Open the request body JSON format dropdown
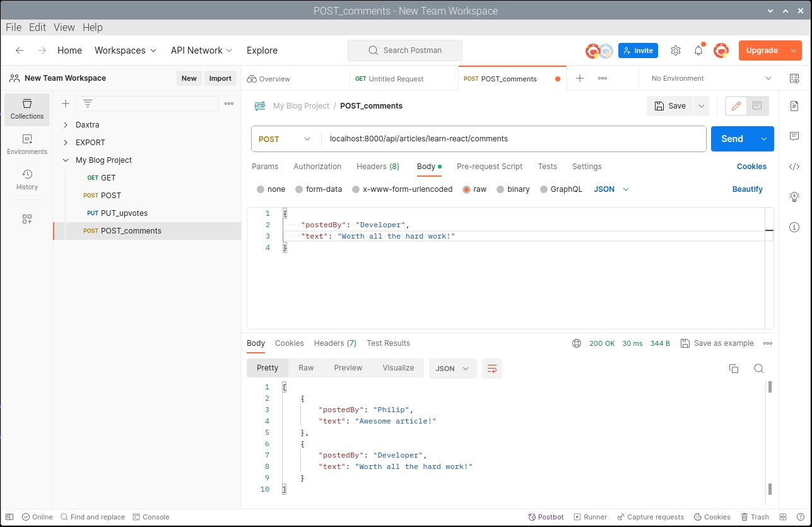The width and height of the screenshot is (812, 527). click(611, 189)
